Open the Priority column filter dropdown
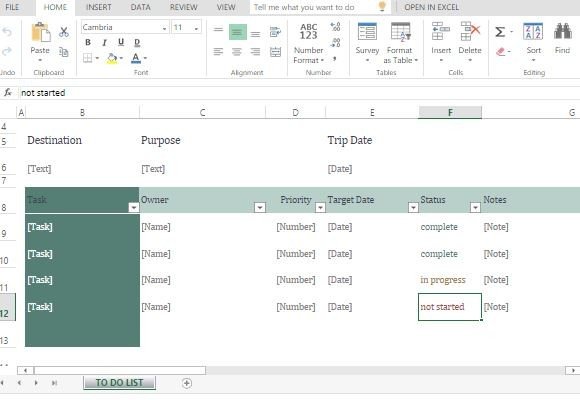This screenshot has width=580, height=400. [320, 208]
